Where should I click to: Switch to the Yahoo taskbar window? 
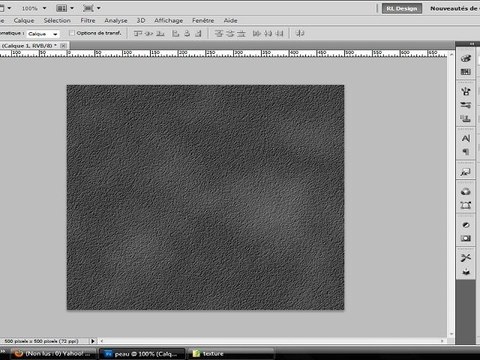[53, 354]
